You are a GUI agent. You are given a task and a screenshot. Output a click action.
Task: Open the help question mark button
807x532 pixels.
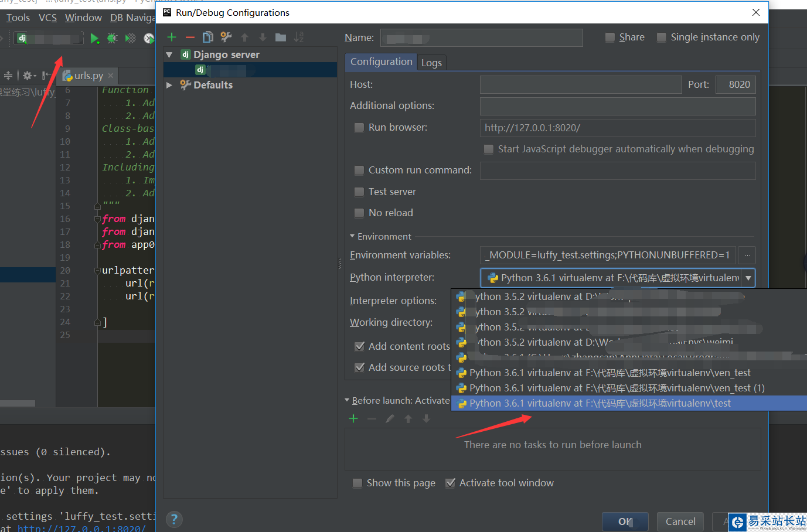(x=174, y=519)
